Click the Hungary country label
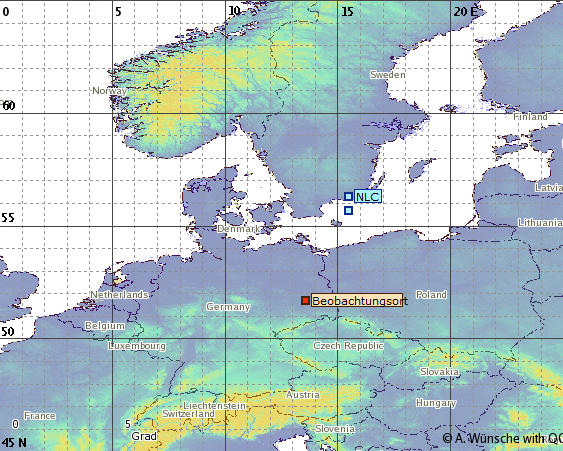563x451 pixels. tap(436, 403)
